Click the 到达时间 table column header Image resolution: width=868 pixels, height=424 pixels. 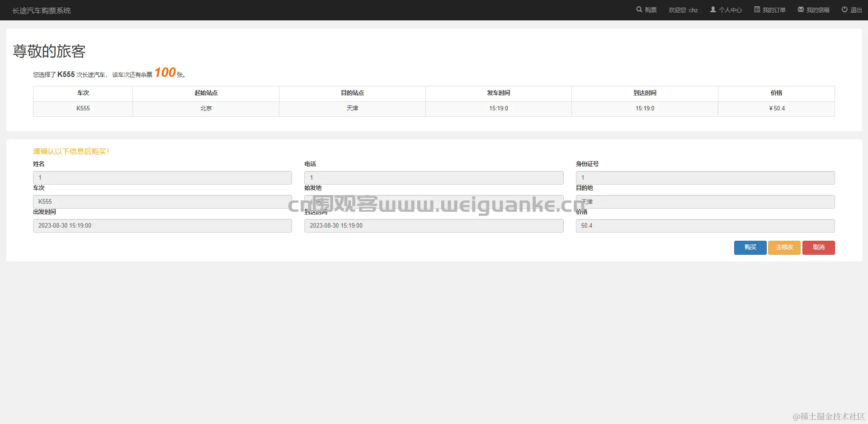click(x=645, y=93)
